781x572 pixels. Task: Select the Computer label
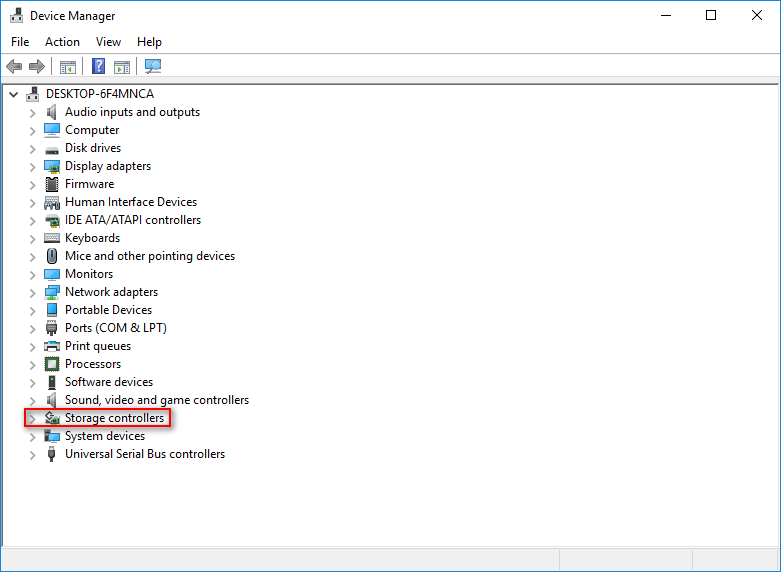[x=92, y=130]
